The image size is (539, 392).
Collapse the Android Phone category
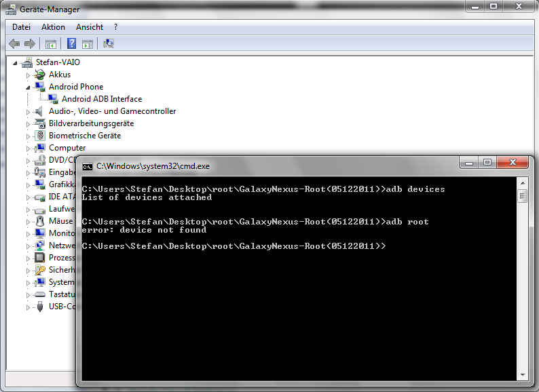coord(29,87)
